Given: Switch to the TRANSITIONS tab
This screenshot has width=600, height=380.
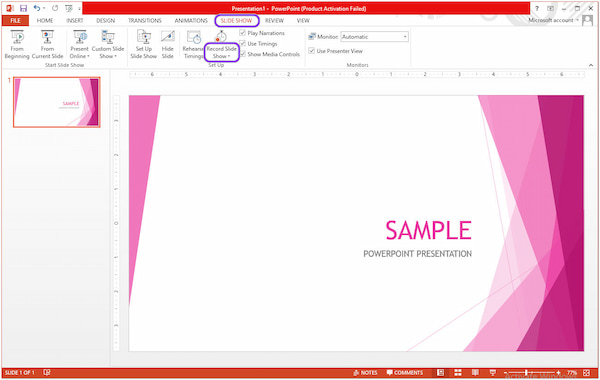Looking at the screenshot, I should click(x=145, y=21).
